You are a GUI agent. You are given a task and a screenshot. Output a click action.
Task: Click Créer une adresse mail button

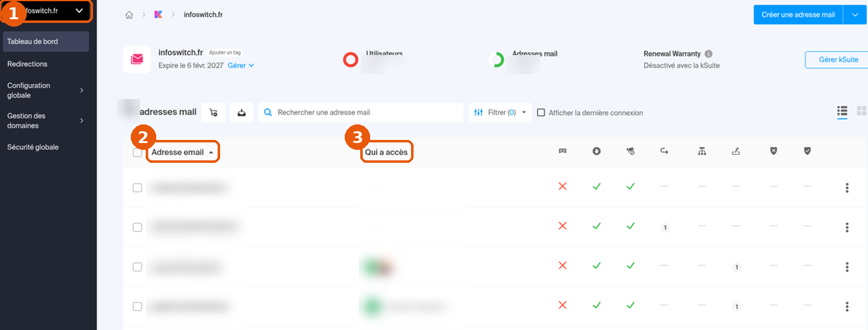(x=799, y=15)
